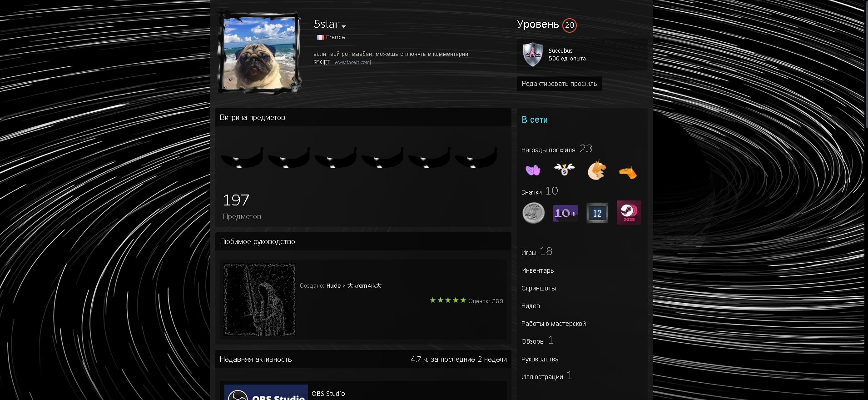The width and height of the screenshot is (868, 400).
Task: Open the Уровень level heading link
Action: coord(538,24)
